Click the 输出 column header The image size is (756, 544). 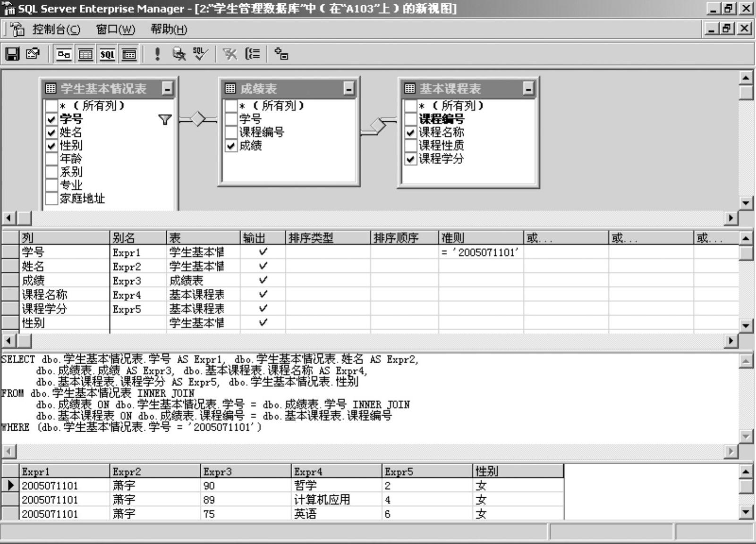tap(263, 238)
